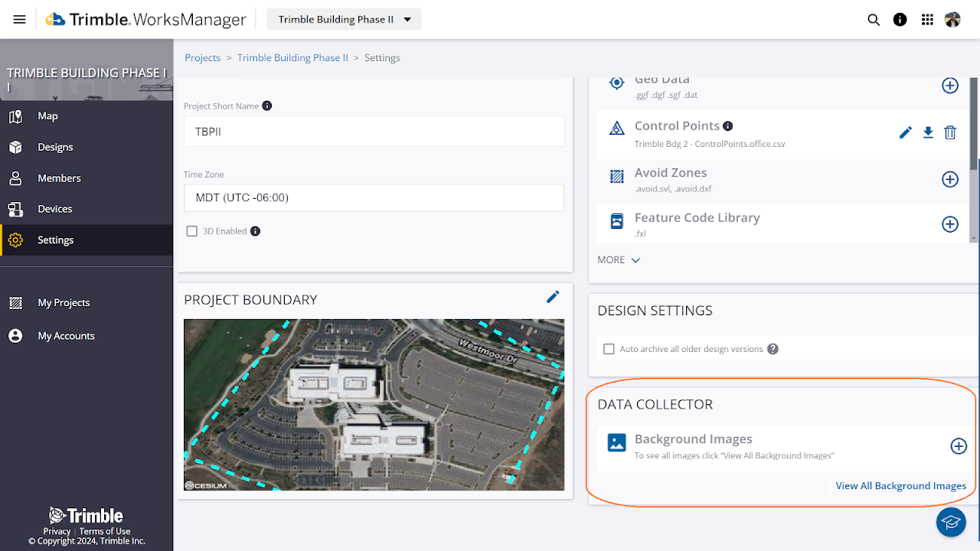Add a Background Image
The width and height of the screenshot is (980, 551).
959,446
